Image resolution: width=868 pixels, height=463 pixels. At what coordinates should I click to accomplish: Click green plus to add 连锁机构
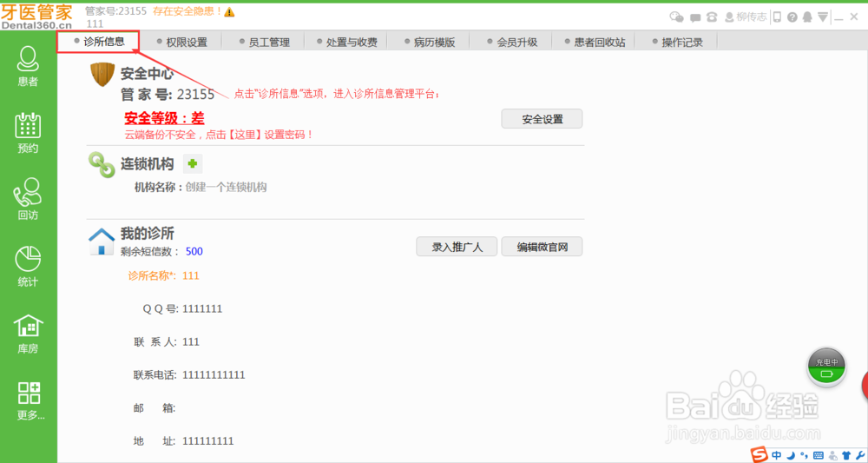pos(193,164)
